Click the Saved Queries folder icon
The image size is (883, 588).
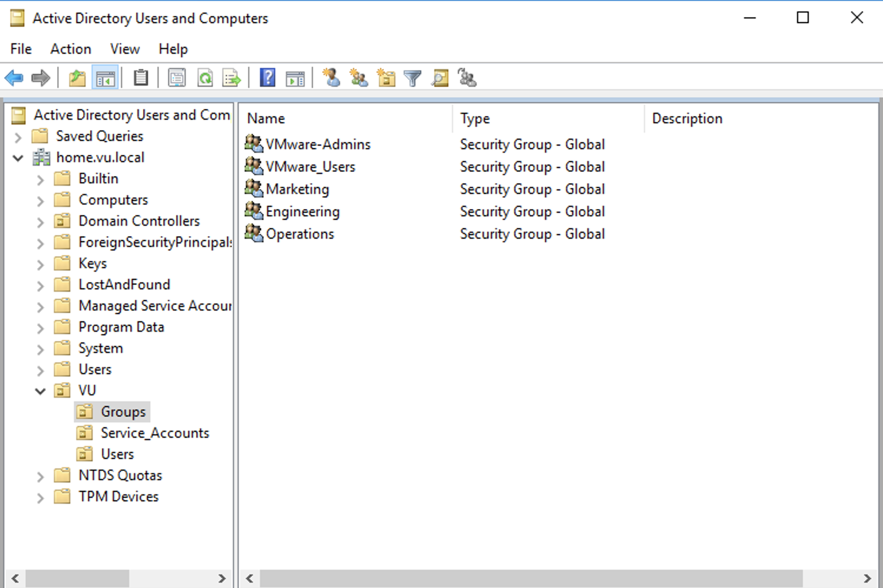pos(40,136)
